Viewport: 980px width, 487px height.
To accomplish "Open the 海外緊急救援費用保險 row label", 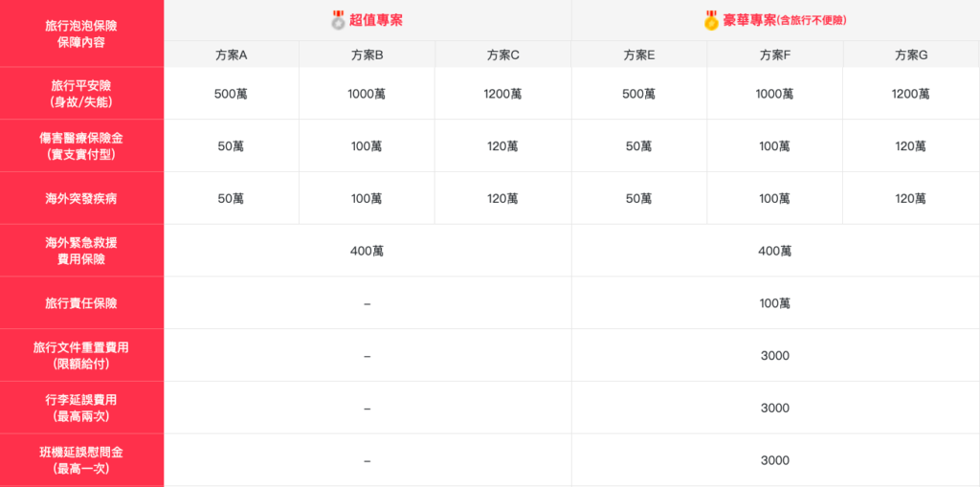I will pos(81,251).
